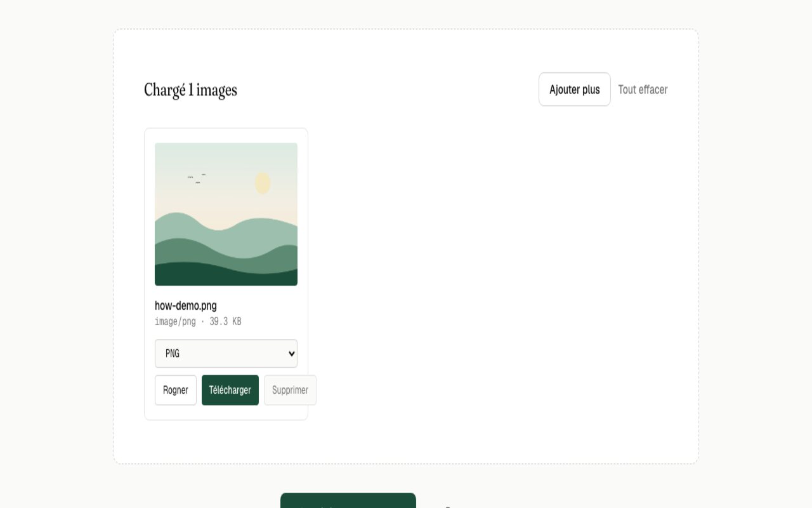Screen dimensions: 812x508
Task: Open the how-demo.png preview thumbnail
Action: coord(226,214)
